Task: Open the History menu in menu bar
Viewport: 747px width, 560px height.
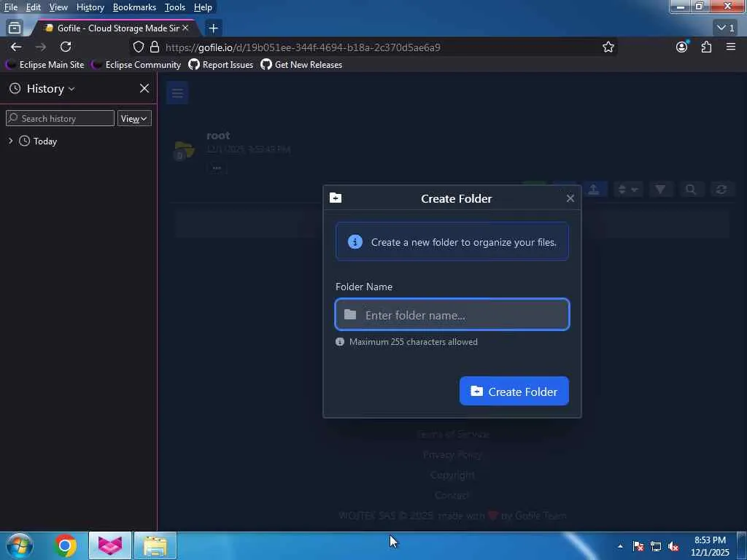Action: pyautogui.click(x=90, y=7)
